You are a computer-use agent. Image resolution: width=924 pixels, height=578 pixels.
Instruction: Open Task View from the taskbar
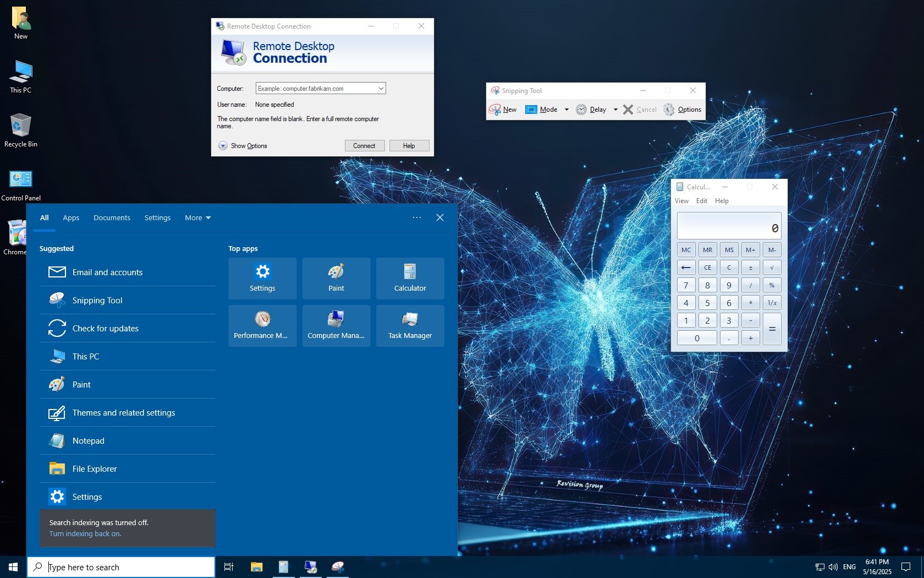(229, 567)
